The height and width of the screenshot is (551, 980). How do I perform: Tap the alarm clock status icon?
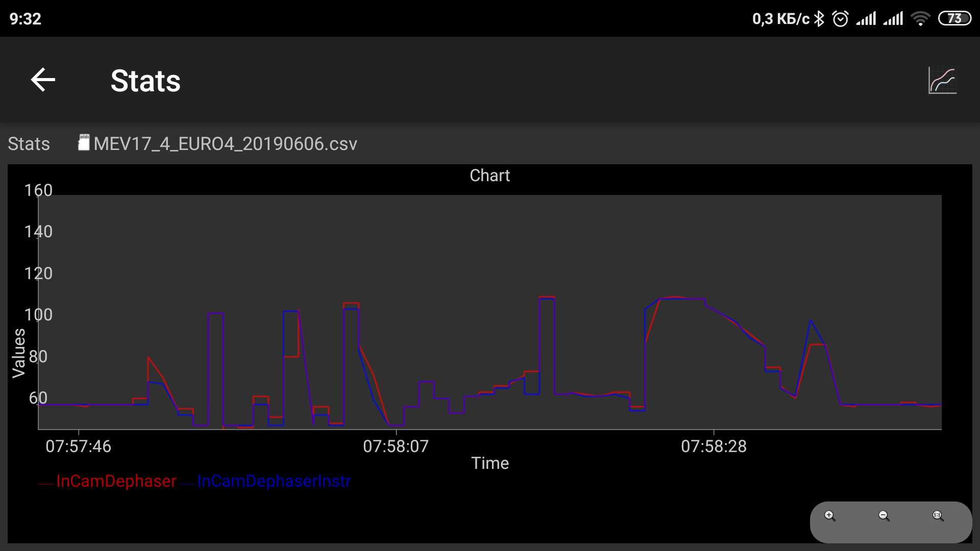pyautogui.click(x=840, y=19)
